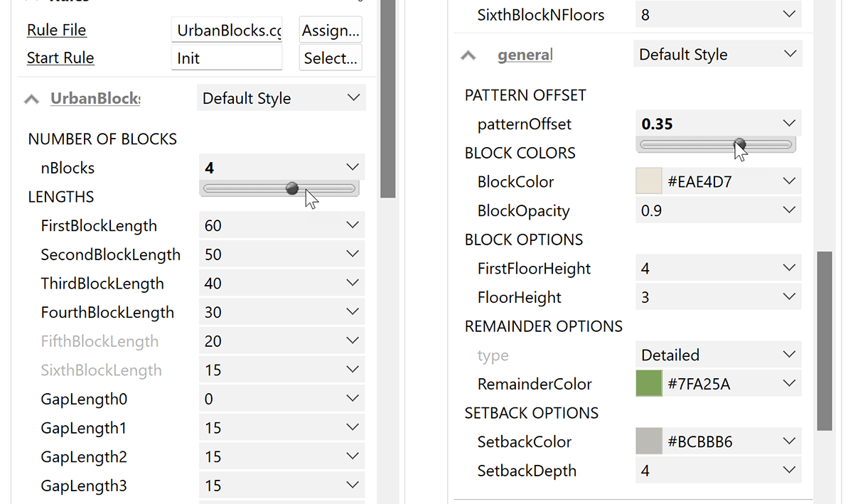Click the Start Rule link
The height and width of the screenshot is (504, 853).
(60, 58)
